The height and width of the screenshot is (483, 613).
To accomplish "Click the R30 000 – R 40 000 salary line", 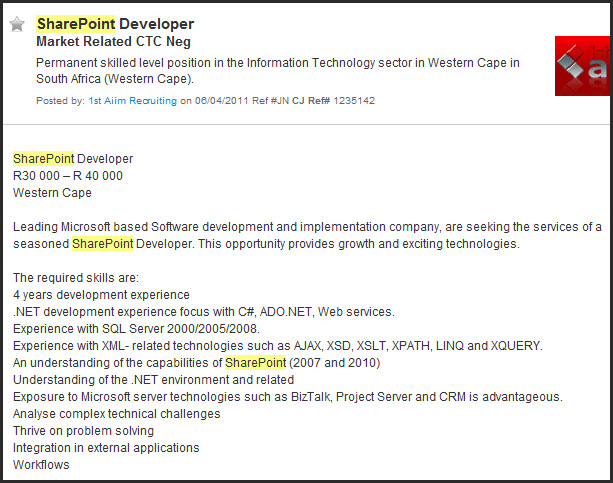I will 68,176.
